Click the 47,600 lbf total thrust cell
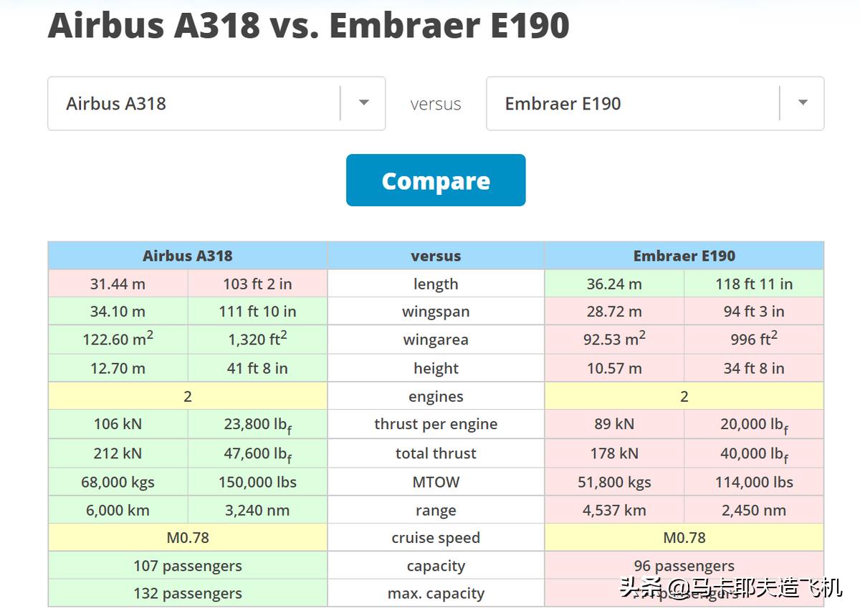Screen dimensions: 860x616 [x=257, y=453]
